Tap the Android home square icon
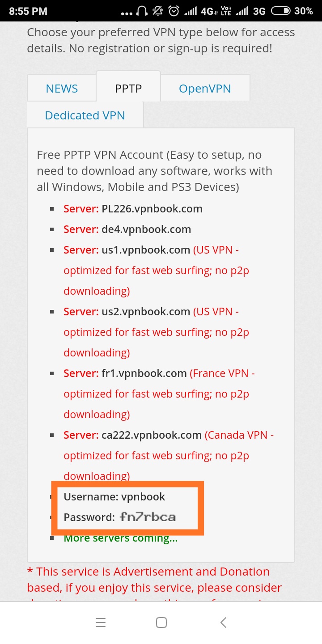The height and width of the screenshot is (644, 322). [x=161, y=623]
